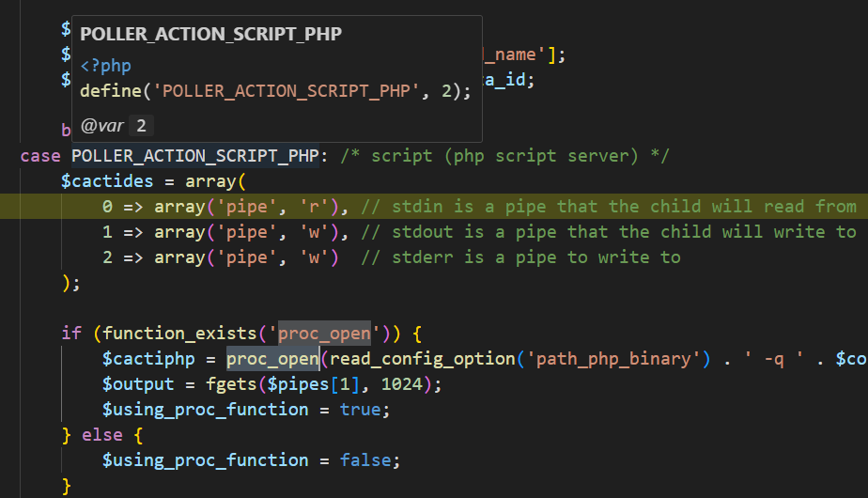Click the $cactides variable
868x498 pixels.
tap(107, 181)
